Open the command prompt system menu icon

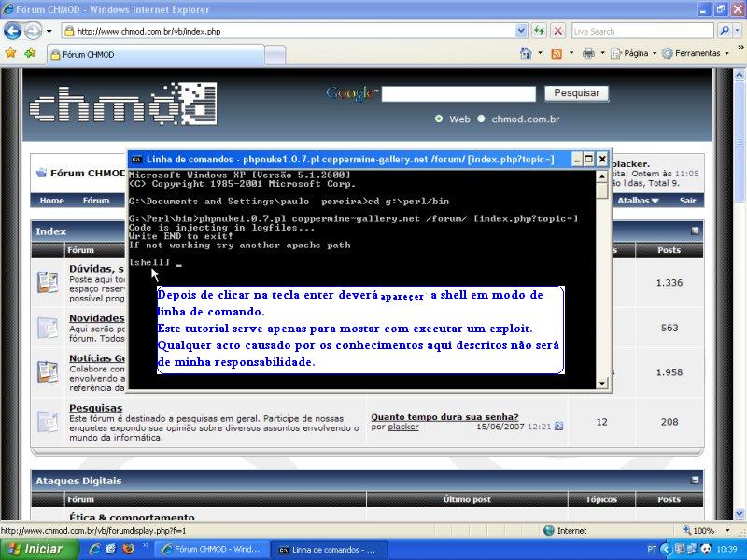136,160
